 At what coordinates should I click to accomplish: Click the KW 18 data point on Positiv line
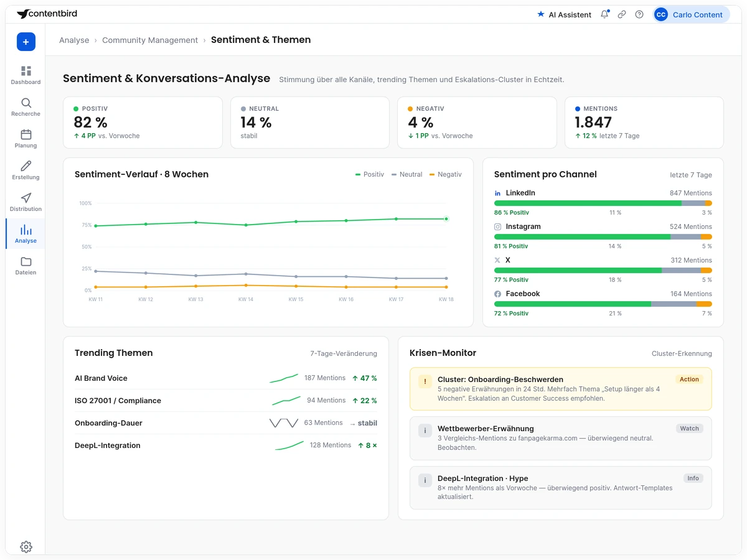(446, 219)
